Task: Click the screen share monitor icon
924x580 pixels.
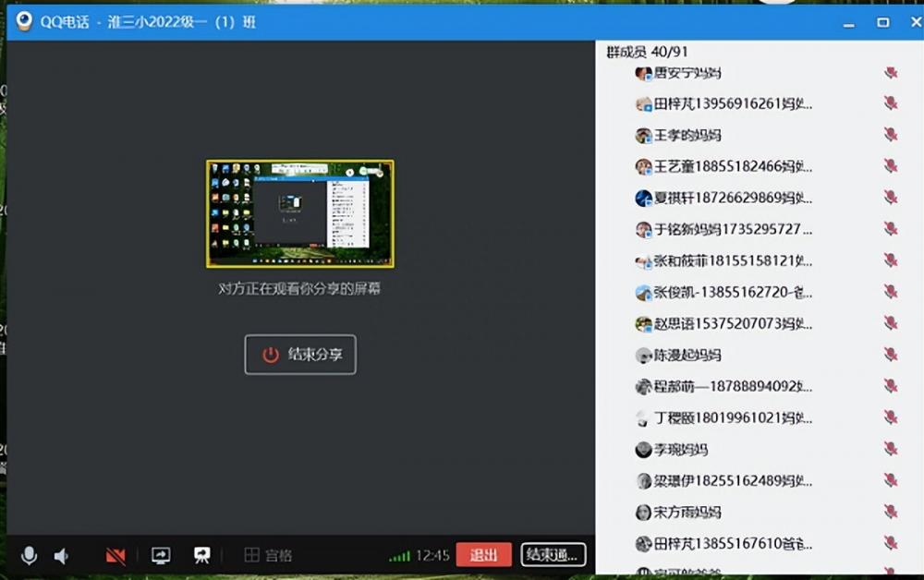Action: 161,555
